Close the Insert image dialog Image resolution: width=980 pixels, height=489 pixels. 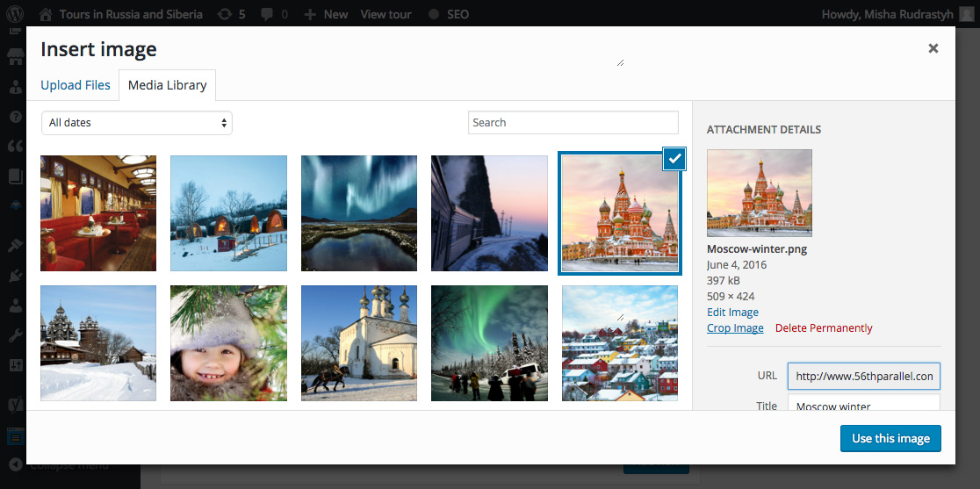click(933, 48)
